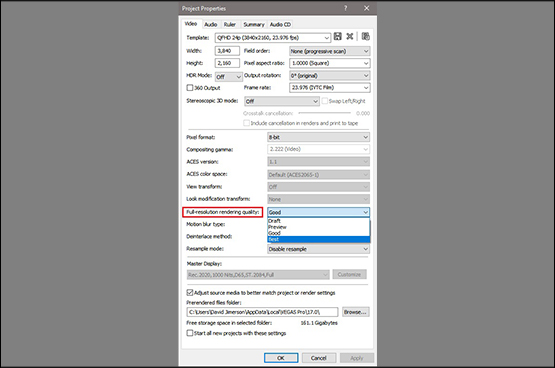Click the Width input field
This screenshot has width=555, height=368.
pyautogui.click(x=227, y=51)
